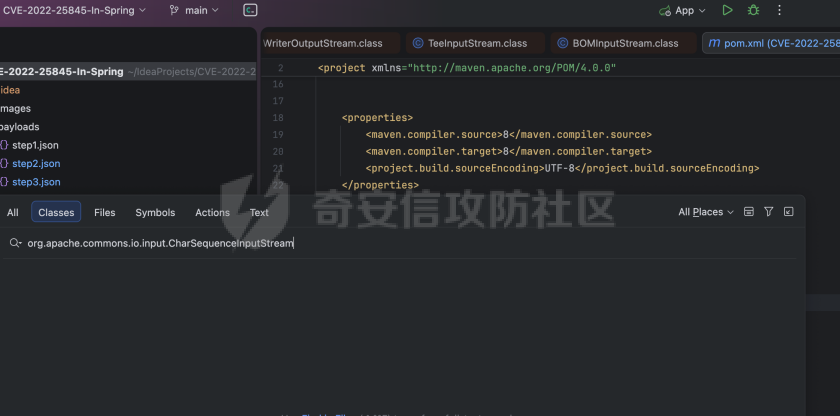840x416 pixels.
Task: Switch to the Symbols search tab
Action: [155, 212]
